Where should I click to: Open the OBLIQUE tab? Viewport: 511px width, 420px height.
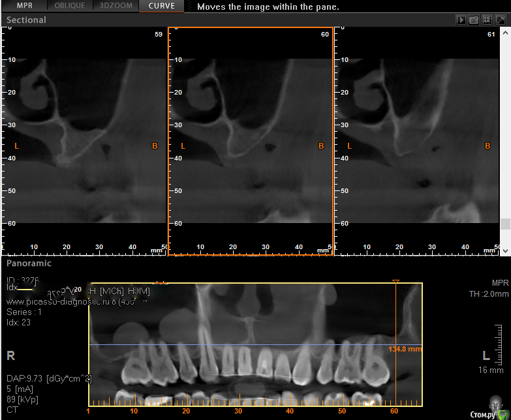coord(70,6)
